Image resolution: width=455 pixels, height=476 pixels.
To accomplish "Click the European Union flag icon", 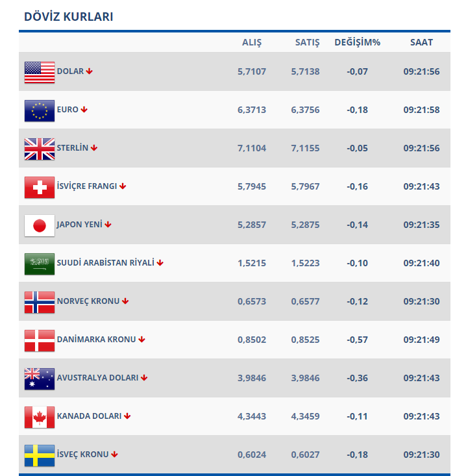I will [x=39, y=110].
